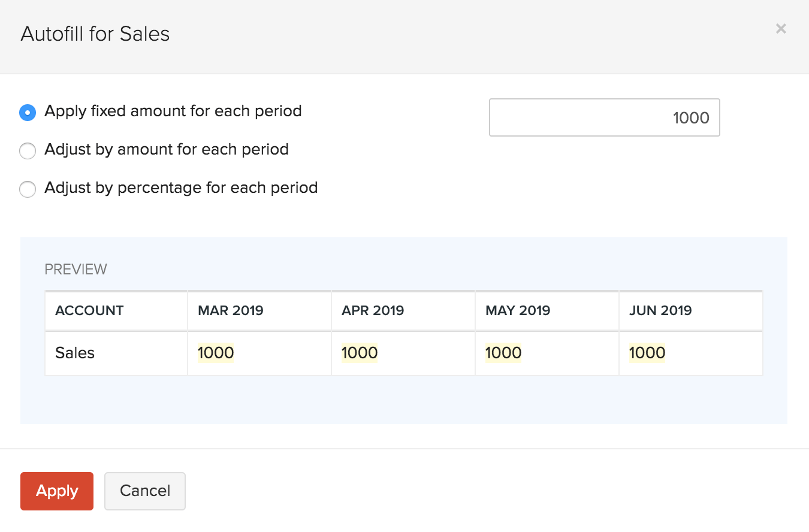Viewport: 809px width, 532px height.
Task: Click 'Adjust by percentage for each period' label text
Action: tap(181, 188)
